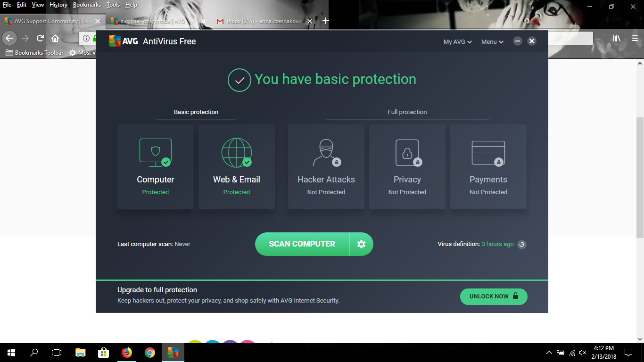This screenshot has height=362, width=644.
Task: Switch to the AVG Support Community tab
Action: pos(47,21)
